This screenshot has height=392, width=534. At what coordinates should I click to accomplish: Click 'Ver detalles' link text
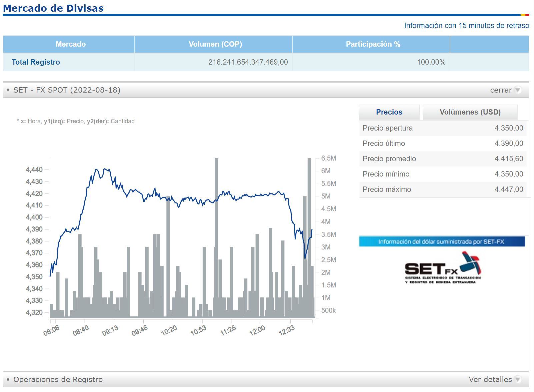(490, 379)
